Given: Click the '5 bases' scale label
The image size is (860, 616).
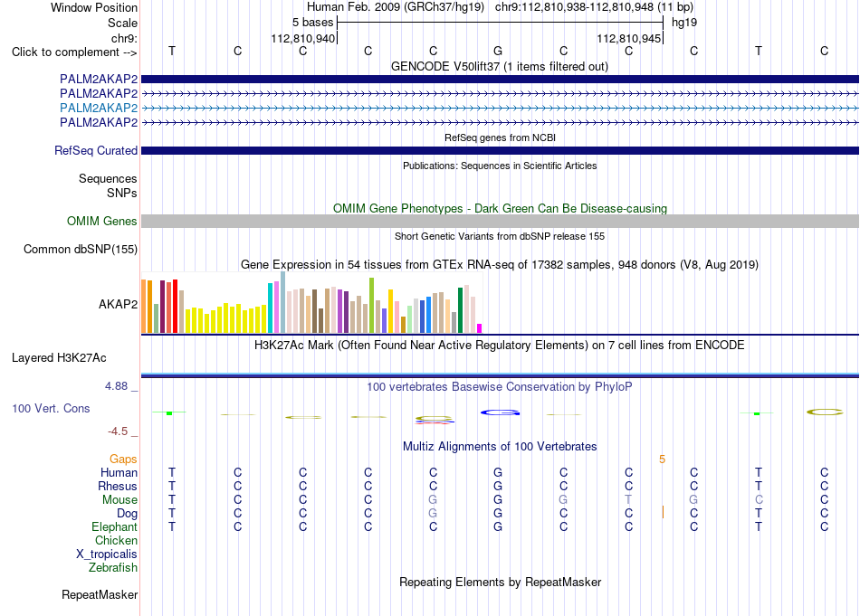Looking at the screenshot, I should [x=312, y=23].
